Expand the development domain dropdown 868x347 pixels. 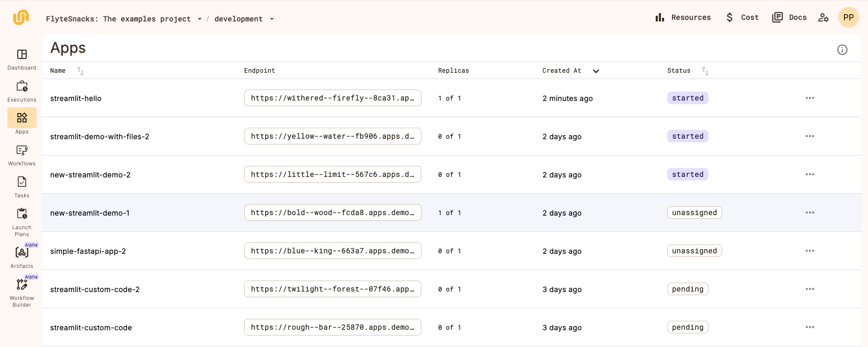pyautogui.click(x=272, y=19)
